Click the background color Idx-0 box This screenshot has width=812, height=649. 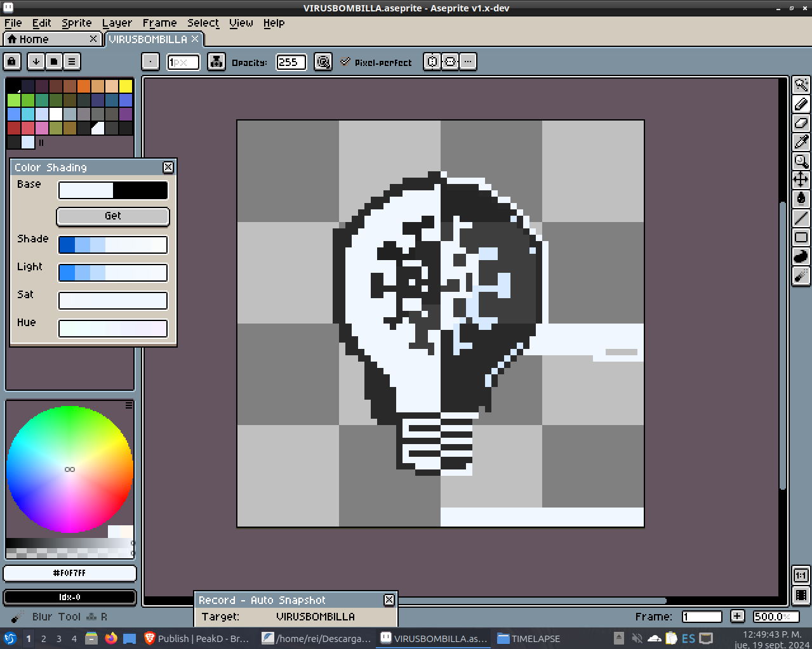(x=70, y=597)
